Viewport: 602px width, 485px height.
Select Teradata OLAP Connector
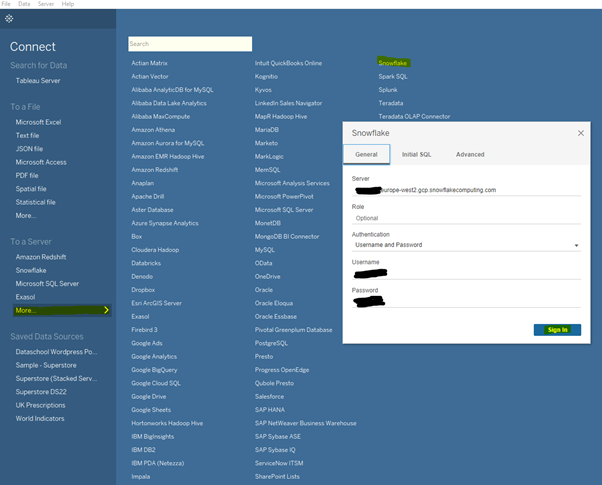(x=414, y=116)
